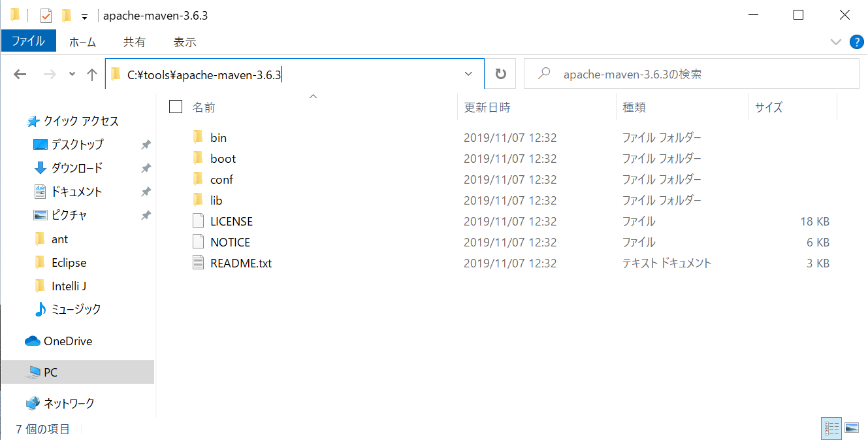Select the lib folder icon
The width and height of the screenshot is (868, 440).
199,200
